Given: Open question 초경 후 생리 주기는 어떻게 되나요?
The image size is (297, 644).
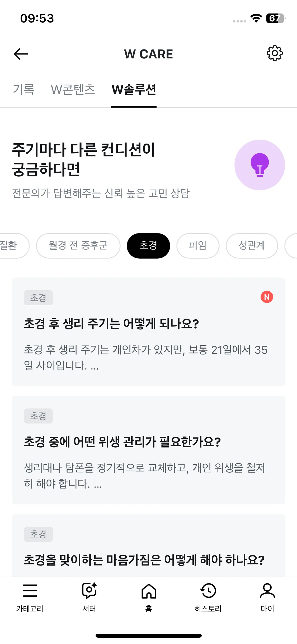Looking at the screenshot, I should click(x=148, y=332).
